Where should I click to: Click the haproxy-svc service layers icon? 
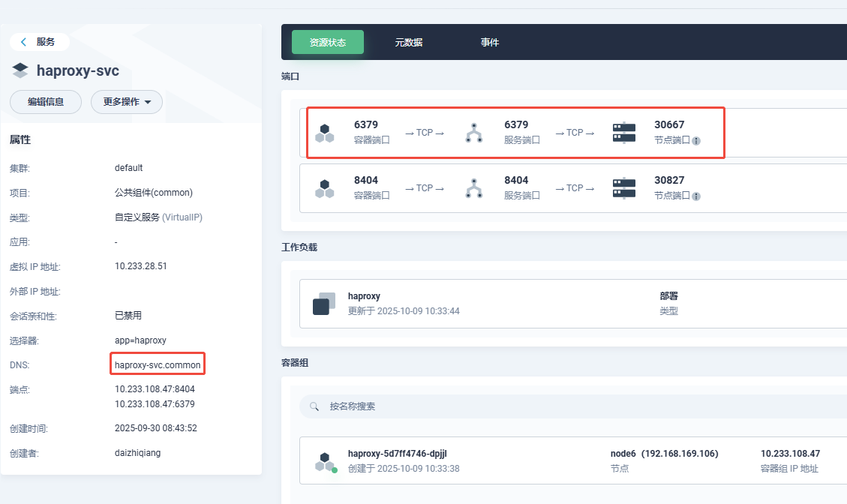(x=20, y=71)
